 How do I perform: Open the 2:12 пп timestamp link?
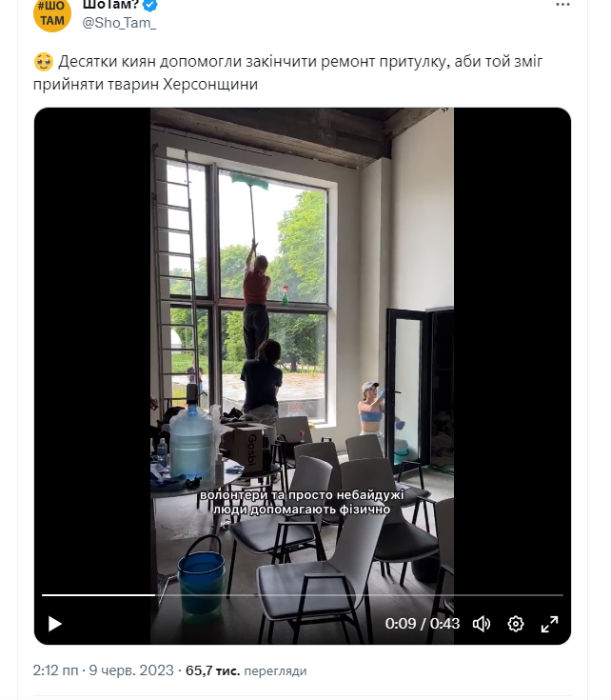(x=56, y=670)
